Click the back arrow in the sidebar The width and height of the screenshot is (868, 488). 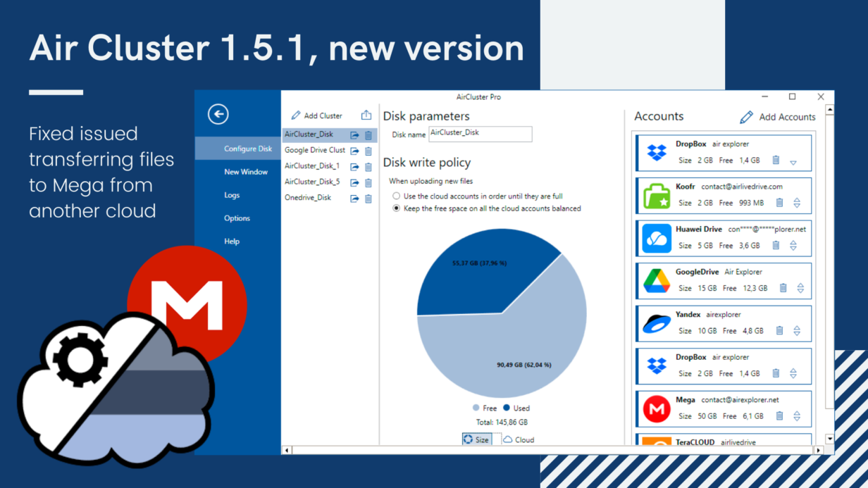coord(218,114)
